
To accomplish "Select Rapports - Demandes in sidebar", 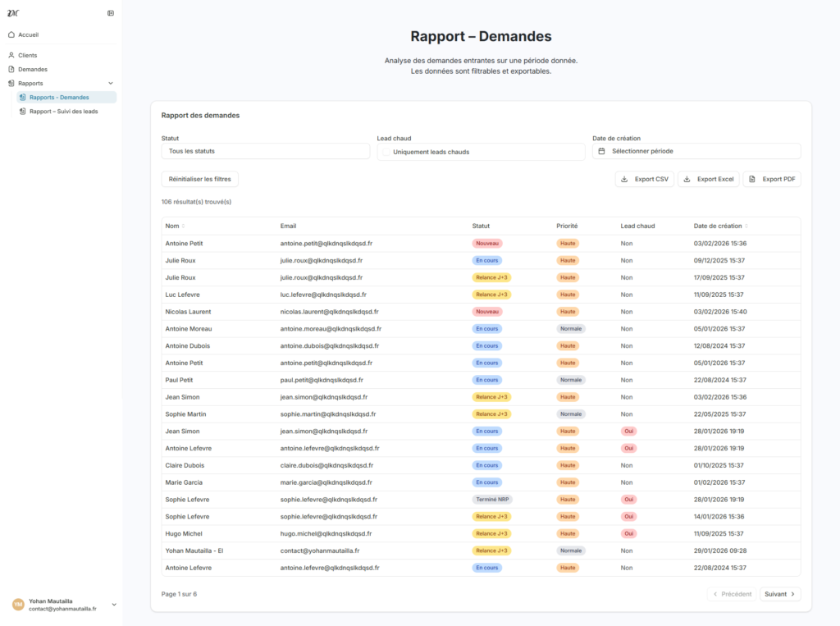I will 59,97.
